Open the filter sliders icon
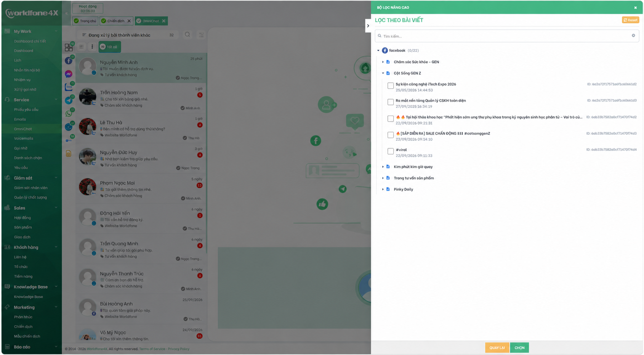This screenshot has height=355, width=644. click(x=82, y=47)
